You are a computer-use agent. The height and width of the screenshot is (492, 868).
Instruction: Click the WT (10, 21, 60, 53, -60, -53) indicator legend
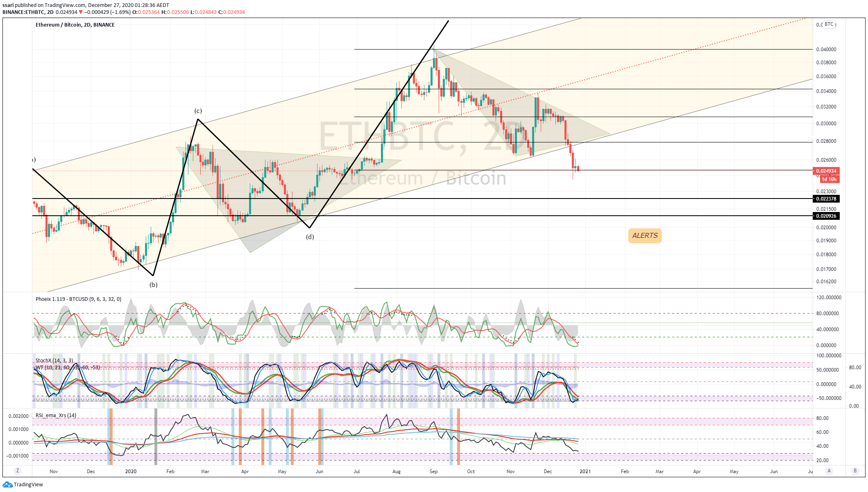68,368
